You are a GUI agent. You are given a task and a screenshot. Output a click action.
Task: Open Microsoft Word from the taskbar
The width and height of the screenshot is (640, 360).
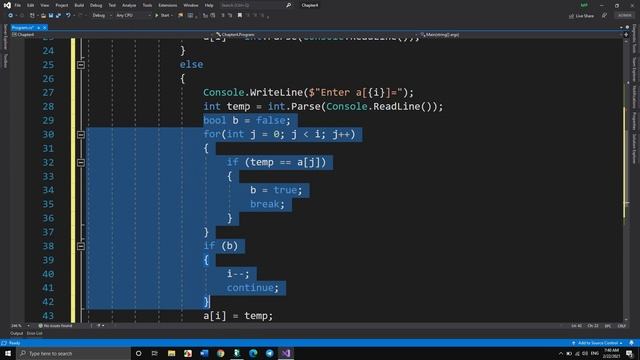pos(204,353)
